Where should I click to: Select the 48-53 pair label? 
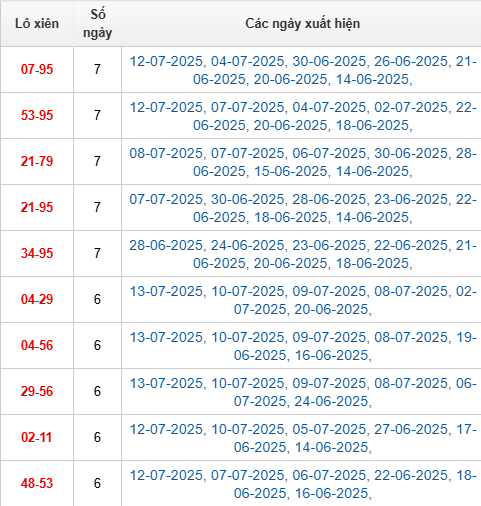coord(37,483)
